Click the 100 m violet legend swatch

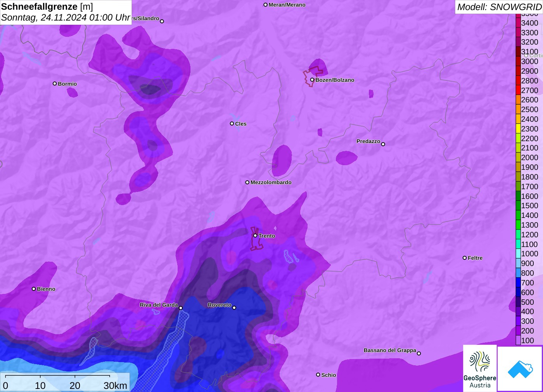click(x=518, y=340)
